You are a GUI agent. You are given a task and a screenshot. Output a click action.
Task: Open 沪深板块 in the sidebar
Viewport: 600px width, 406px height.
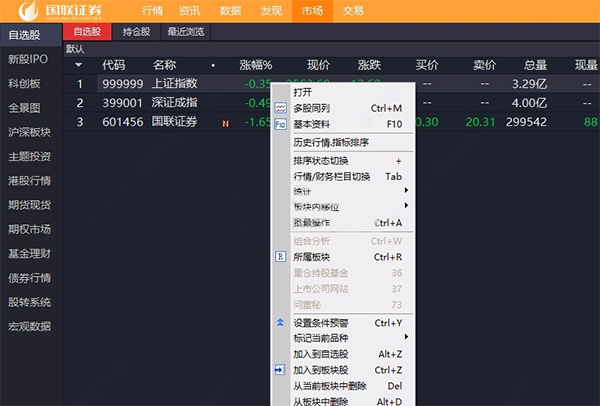31,132
